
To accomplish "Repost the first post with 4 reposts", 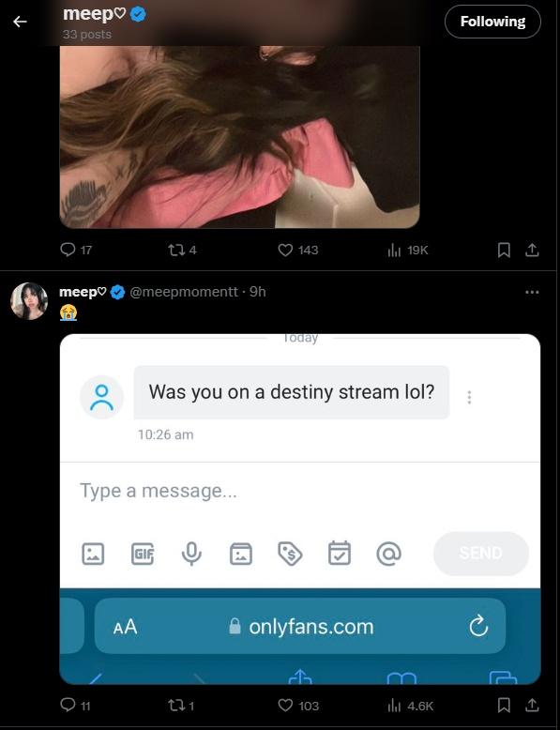I will pyautogui.click(x=183, y=250).
